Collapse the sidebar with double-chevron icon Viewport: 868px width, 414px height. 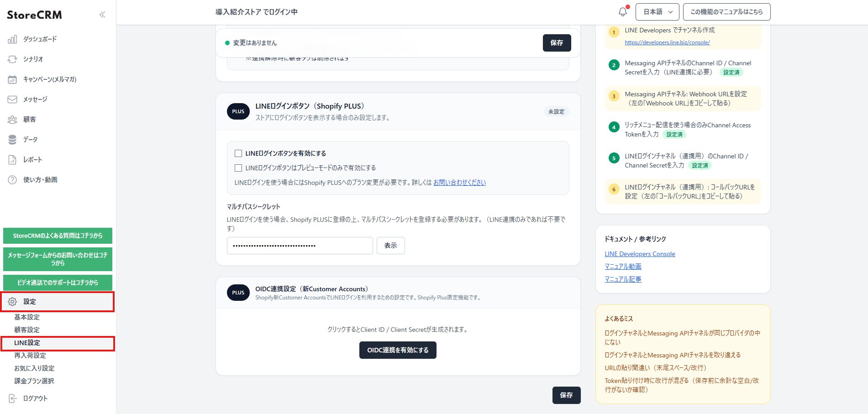tap(102, 15)
